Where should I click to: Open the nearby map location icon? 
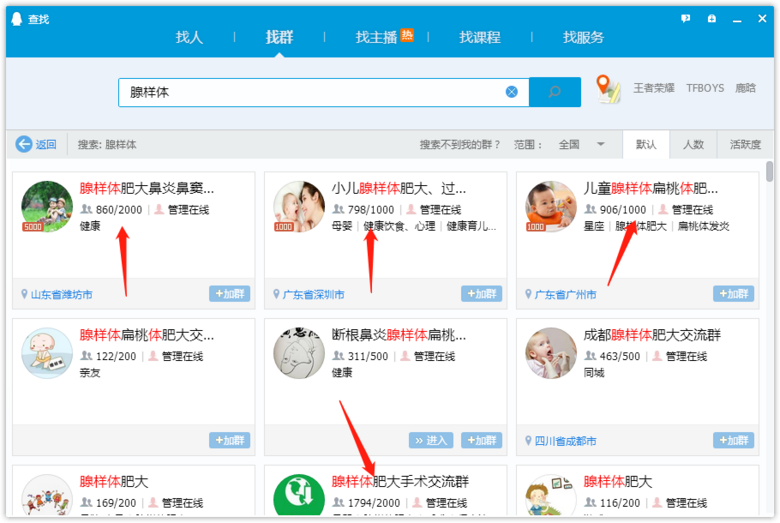click(608, 89)
